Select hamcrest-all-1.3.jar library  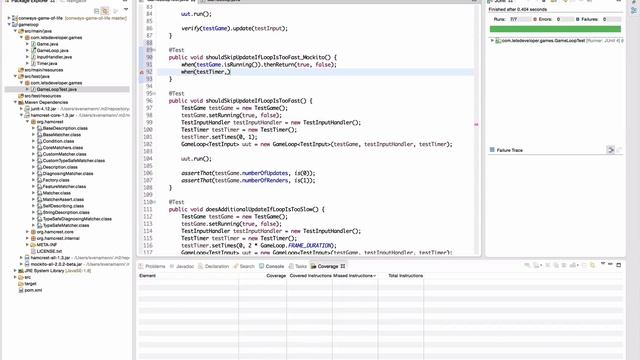pyautogui.click(x=51, y=258)
